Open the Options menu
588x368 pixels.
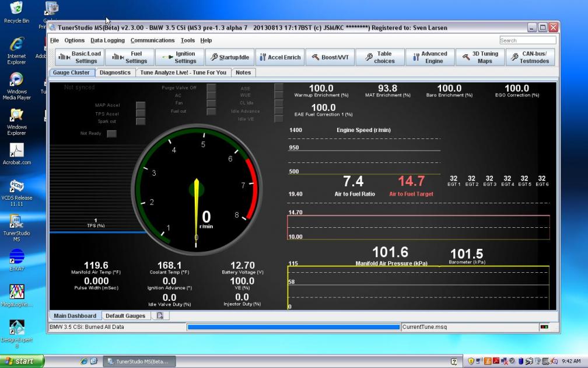click(74, 40)
